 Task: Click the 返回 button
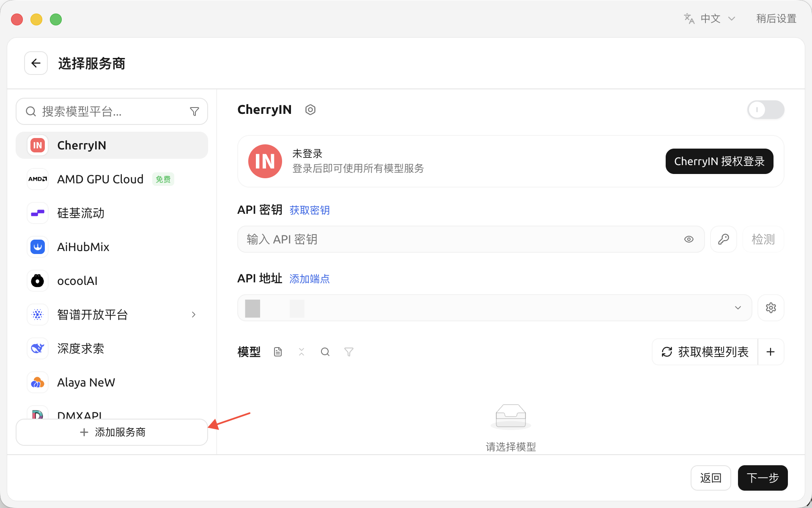click(710, 478)
